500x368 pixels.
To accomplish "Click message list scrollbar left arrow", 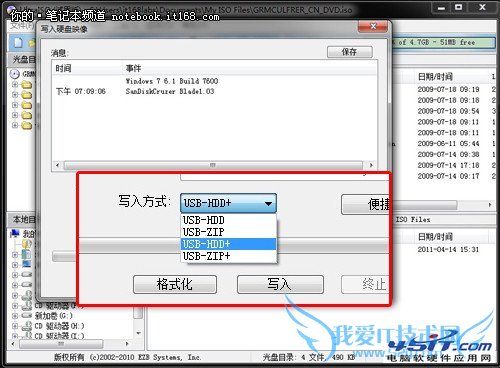I will [57, 165].
